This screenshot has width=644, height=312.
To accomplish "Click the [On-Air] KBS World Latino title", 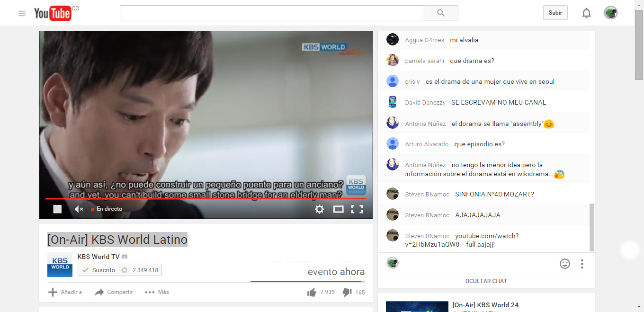I will click(117, 240).
